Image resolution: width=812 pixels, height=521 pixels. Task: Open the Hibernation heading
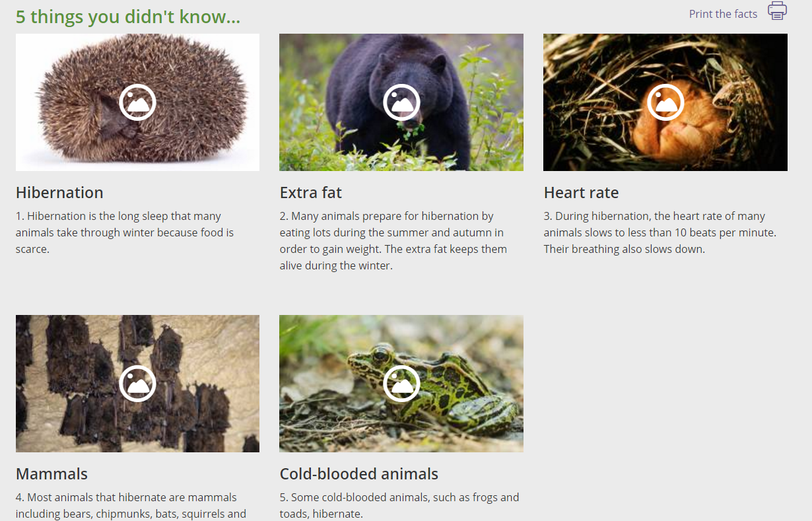click(x=59, y=193)
